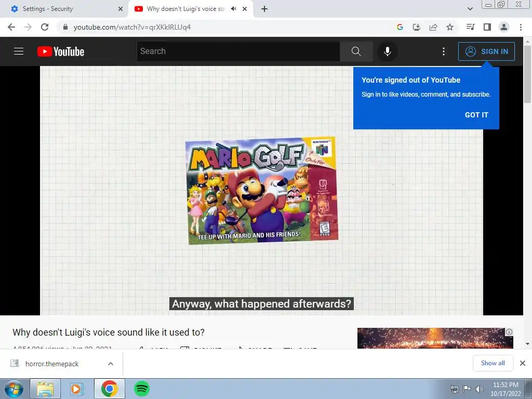The image size is (532, 399).
Task: Click the Mario Golf video frame
Action: [261, 190]
